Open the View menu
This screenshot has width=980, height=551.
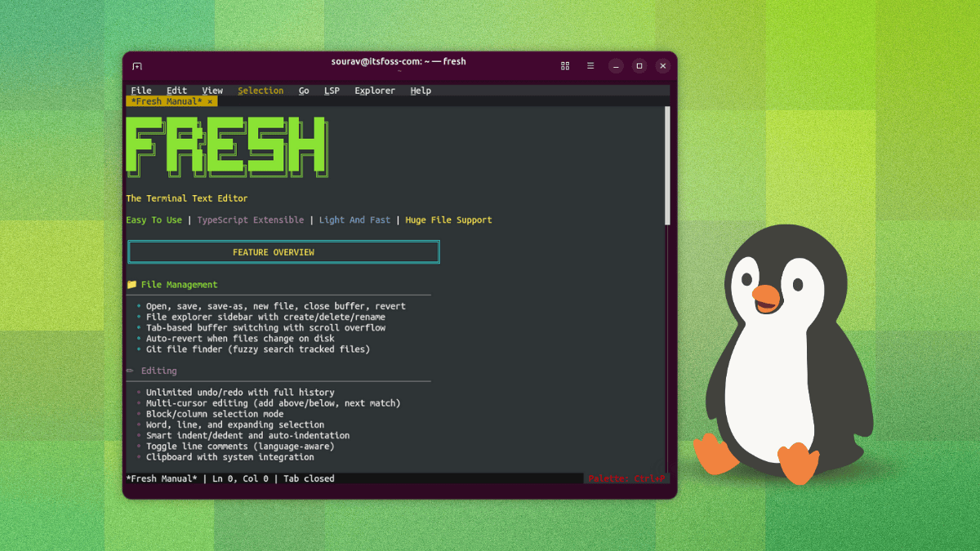pos(212,91)
